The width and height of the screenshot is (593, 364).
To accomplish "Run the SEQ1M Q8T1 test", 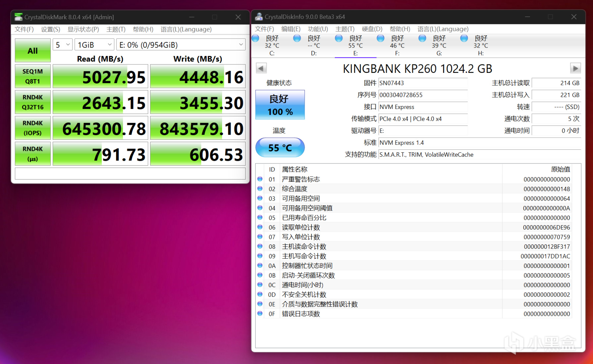I will pos(33,76).
